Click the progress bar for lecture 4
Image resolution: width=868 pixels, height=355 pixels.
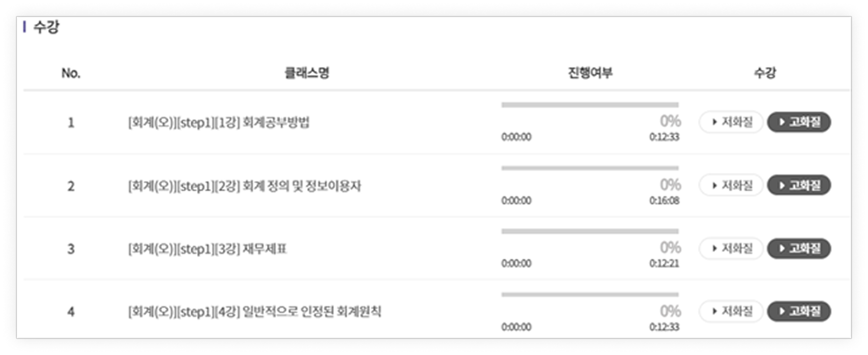[x=590, y=295]
